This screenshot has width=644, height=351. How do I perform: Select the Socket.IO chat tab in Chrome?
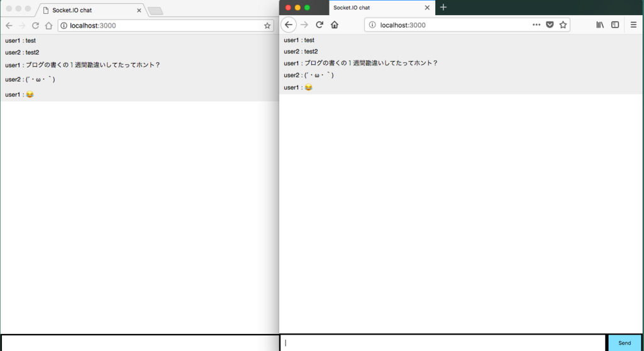point(91,10)
